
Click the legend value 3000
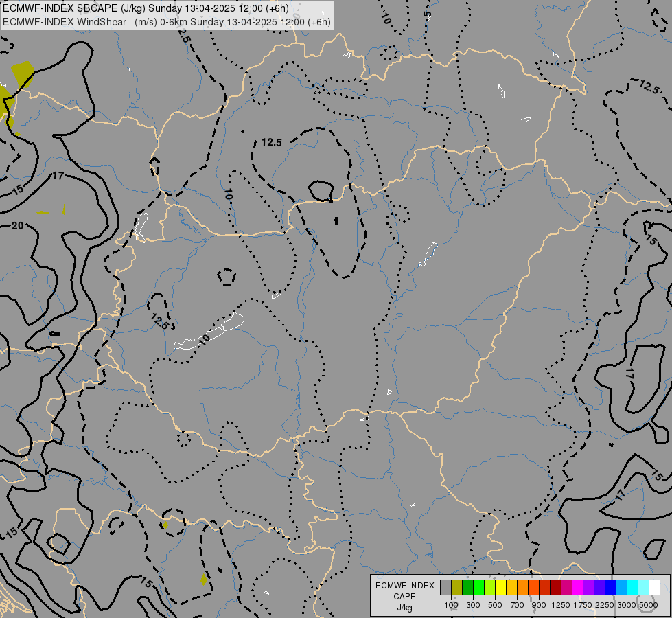(x=627, y=605)
